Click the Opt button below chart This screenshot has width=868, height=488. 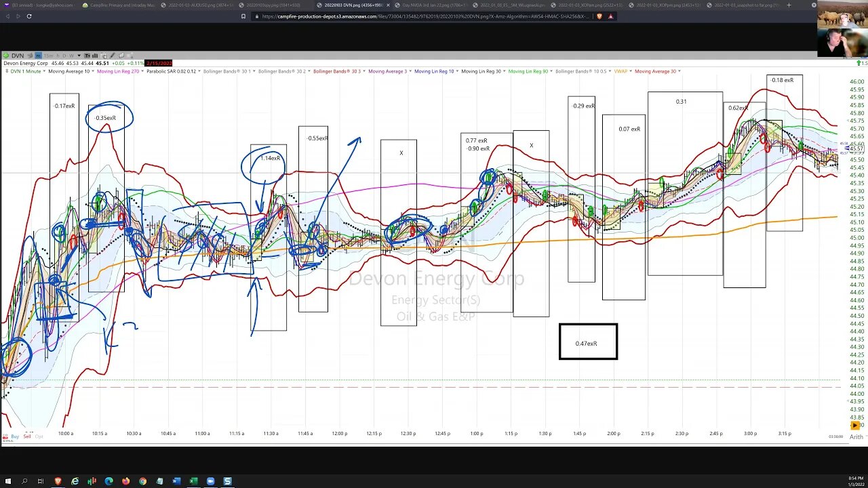tap(39, 436)
